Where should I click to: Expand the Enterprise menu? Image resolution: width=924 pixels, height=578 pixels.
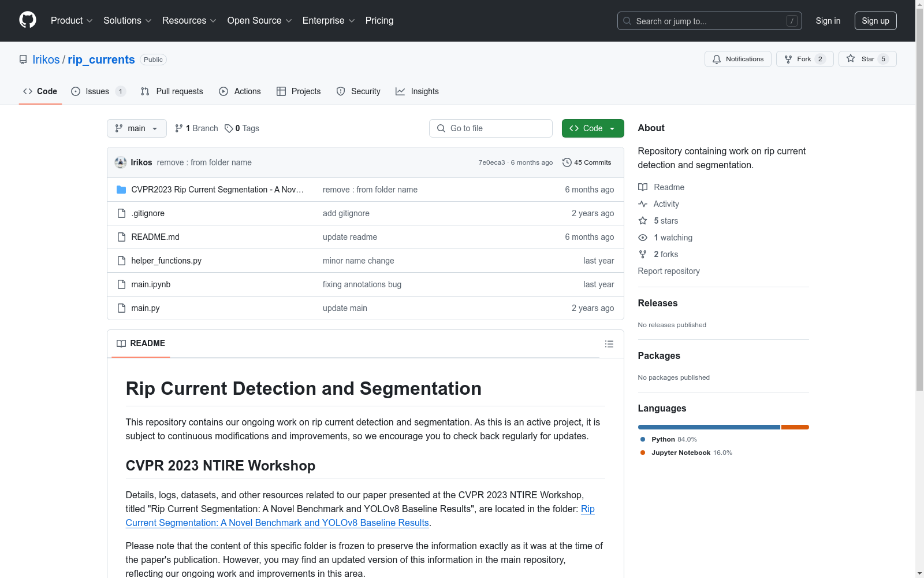329,21
